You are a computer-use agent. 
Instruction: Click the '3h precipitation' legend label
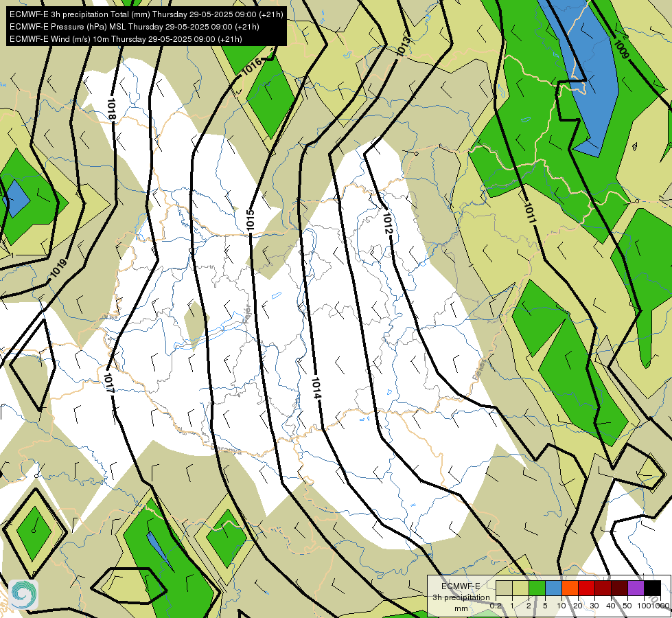461,597
